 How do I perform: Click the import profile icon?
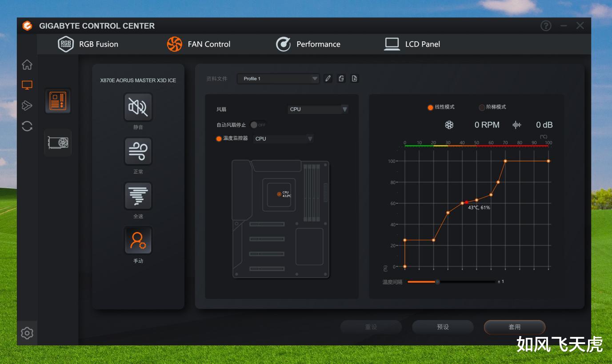(354, 79)
